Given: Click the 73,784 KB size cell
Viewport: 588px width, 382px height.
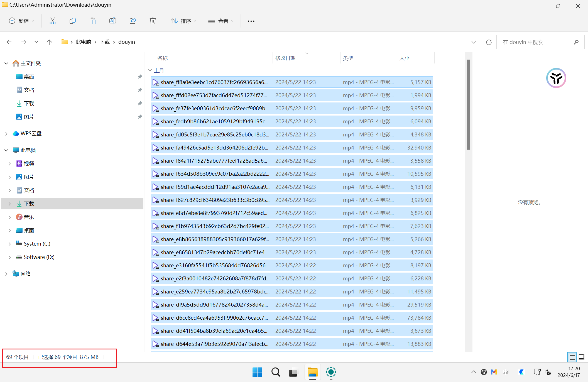Looking at the screenshot, I should click(x=419, y=318).
